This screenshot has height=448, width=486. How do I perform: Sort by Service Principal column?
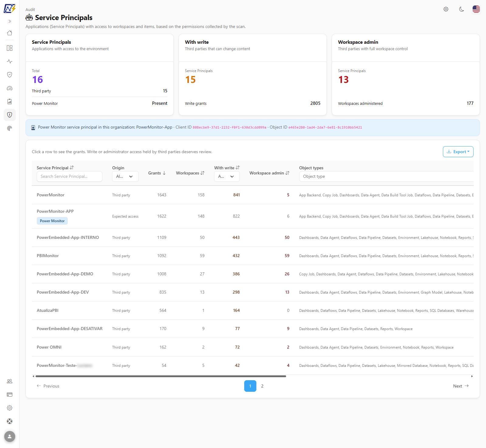(55, 168)
